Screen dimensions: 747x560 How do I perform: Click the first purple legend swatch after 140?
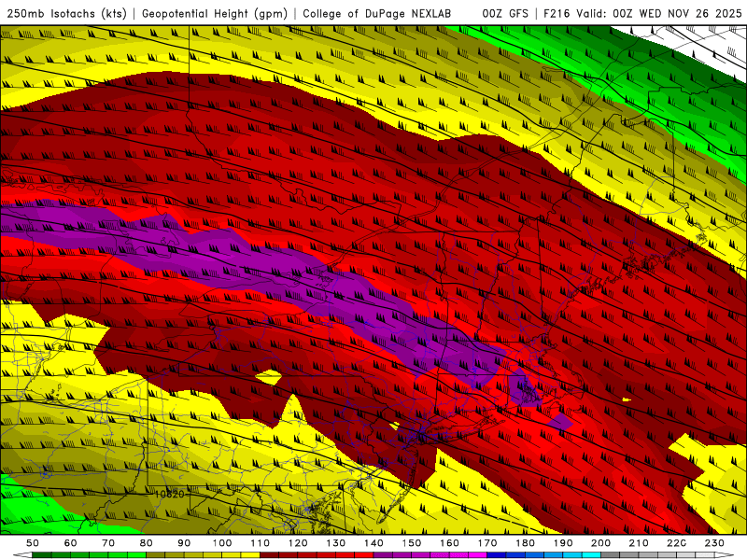(x=383, y=554)
